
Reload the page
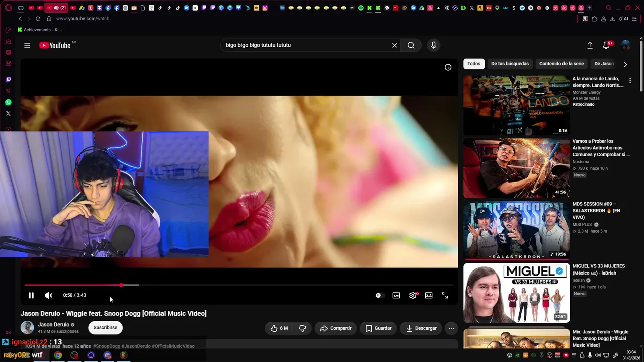pyautogui.click(x=38, y=19)
